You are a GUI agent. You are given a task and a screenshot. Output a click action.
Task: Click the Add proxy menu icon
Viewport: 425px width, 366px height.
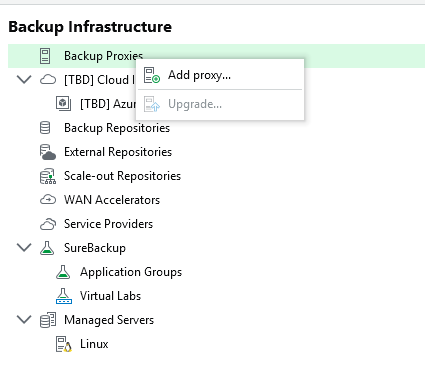[x=152, y=75]
